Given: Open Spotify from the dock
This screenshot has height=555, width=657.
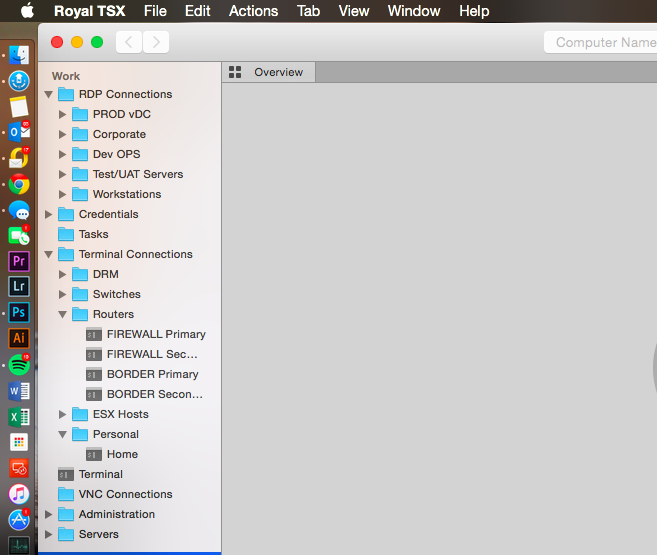Looking at the screenshot, I should coord(19,364).
